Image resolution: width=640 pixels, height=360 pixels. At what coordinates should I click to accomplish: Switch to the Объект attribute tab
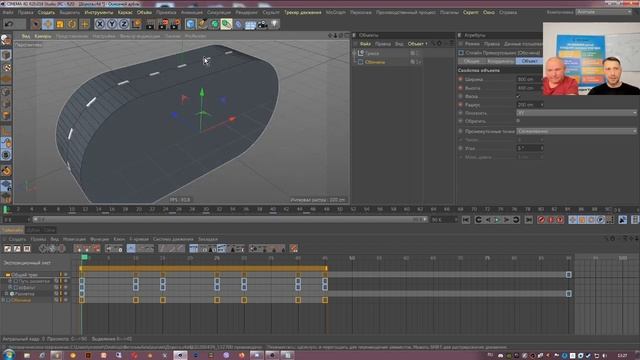click(x=529, y=61)
